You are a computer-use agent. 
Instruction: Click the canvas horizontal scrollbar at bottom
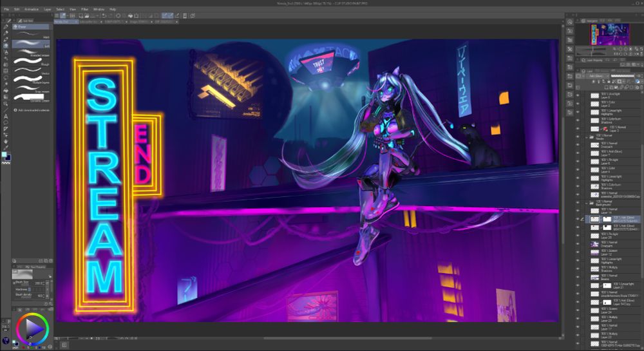click(x=347, y=339)
